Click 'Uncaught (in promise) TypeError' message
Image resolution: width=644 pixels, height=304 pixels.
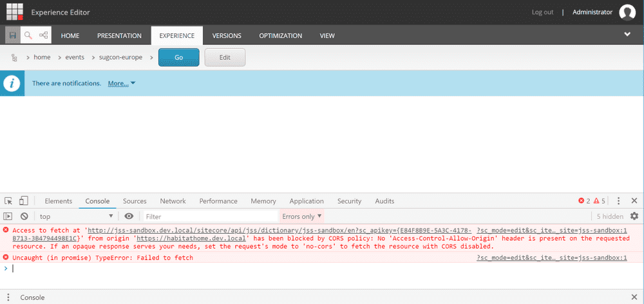(x=102, y=258)
